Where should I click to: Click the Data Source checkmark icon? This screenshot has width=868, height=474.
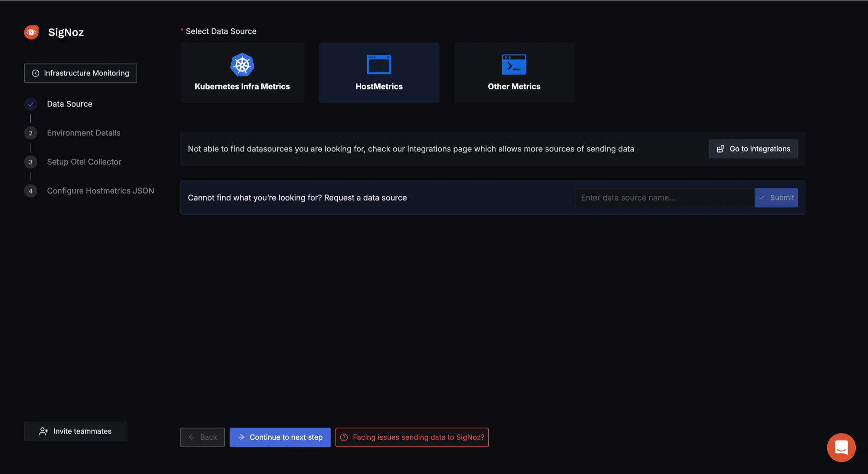click(30, 104)
